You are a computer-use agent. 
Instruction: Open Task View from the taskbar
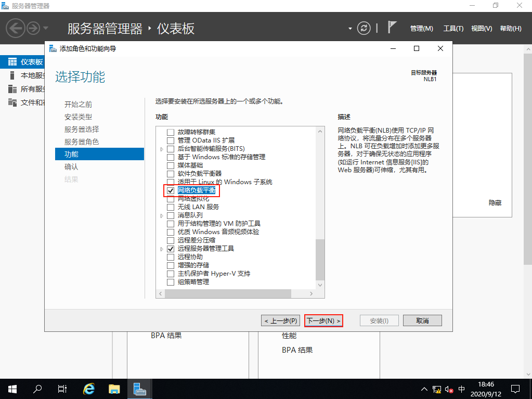(62, 389)
